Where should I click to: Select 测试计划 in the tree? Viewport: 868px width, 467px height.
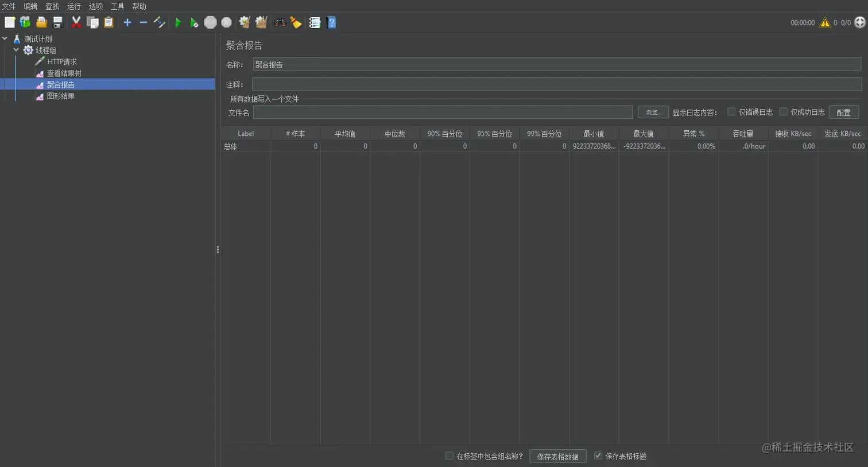38,39
